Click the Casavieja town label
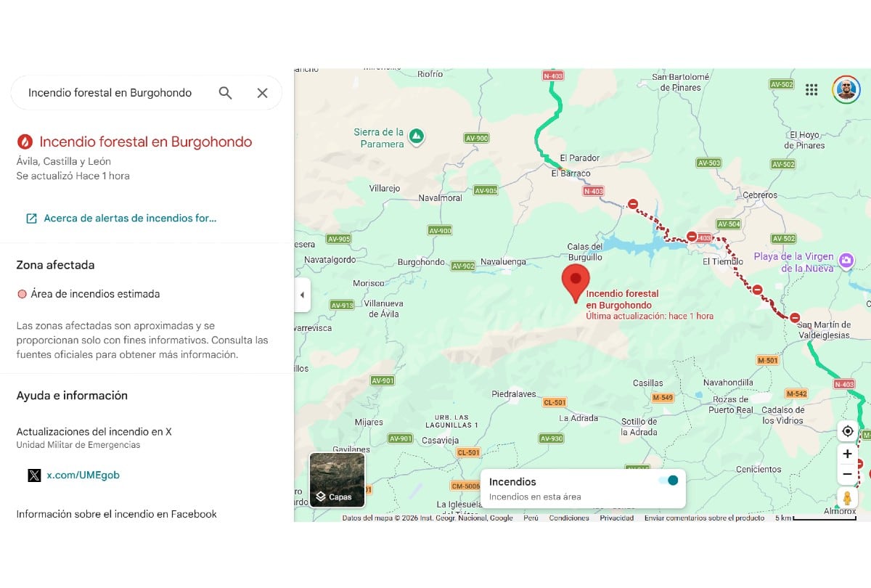871x588 pixels. (441, 441)
